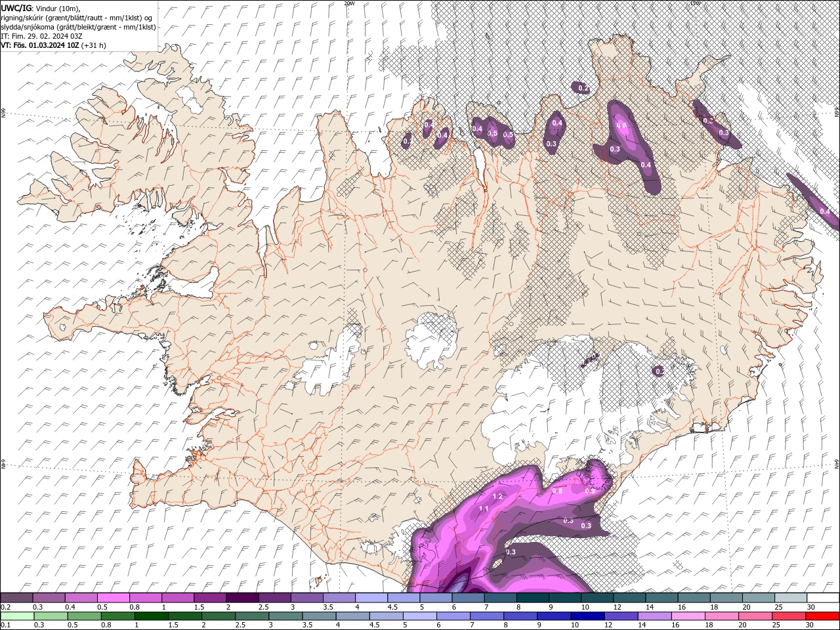The width and height of the screenshot is (840, 630).
Task: Select the 1.5 swatch in the purple snow legend
Action: click(211, 598)
